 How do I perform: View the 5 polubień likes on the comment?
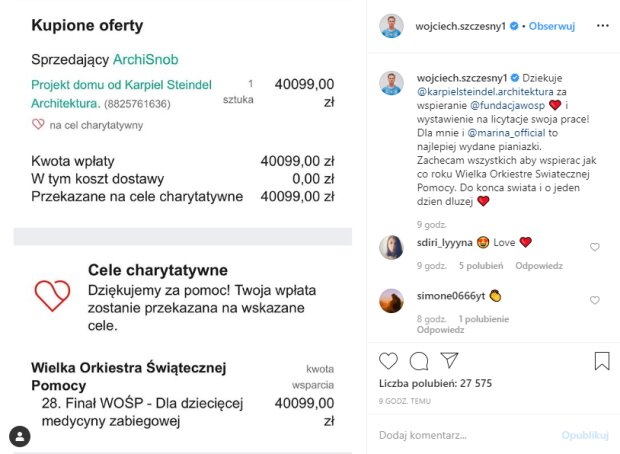[482, 266]
